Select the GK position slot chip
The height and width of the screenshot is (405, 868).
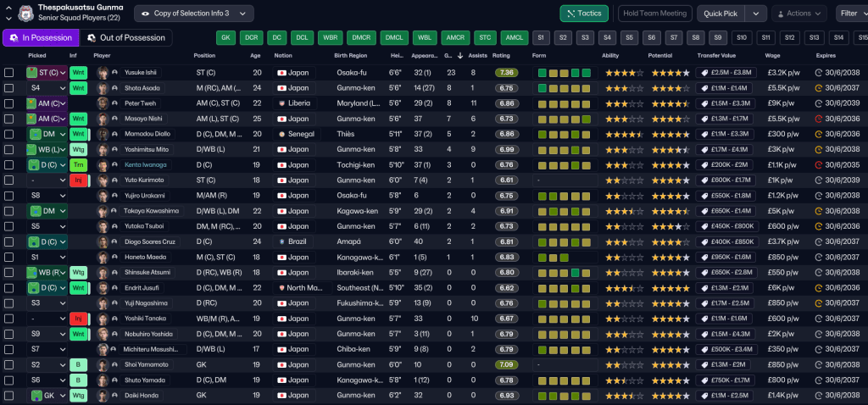pyautogui.click(x=225, y=38)
